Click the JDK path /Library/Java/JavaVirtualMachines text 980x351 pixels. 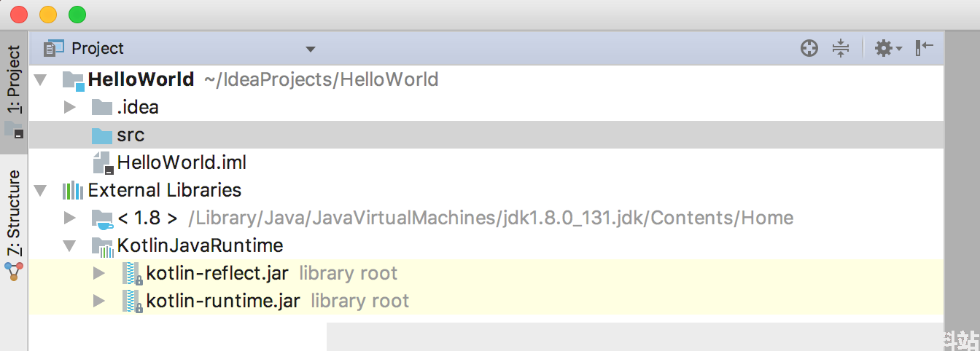tap(491, 218)
